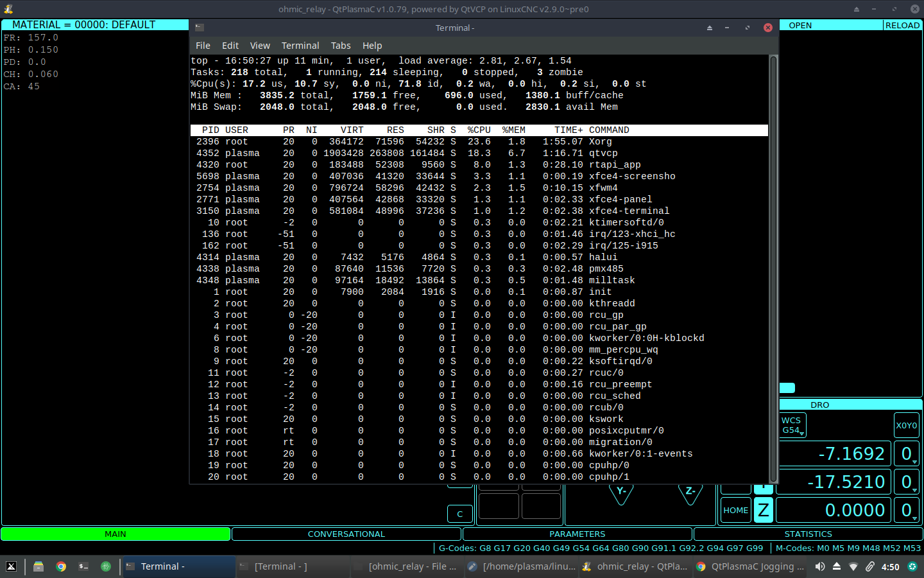This screenshot has width=924, height=578.
Task: Open the network Wi-Fi tray icon
Action: click(853, 566)
